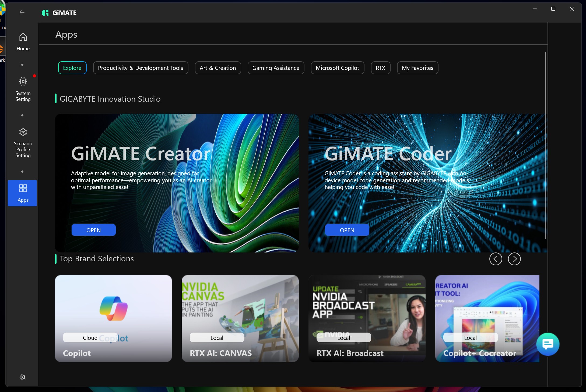Open the RTX AI: CANVAS card
586x392 pixels.
[240, 318]
